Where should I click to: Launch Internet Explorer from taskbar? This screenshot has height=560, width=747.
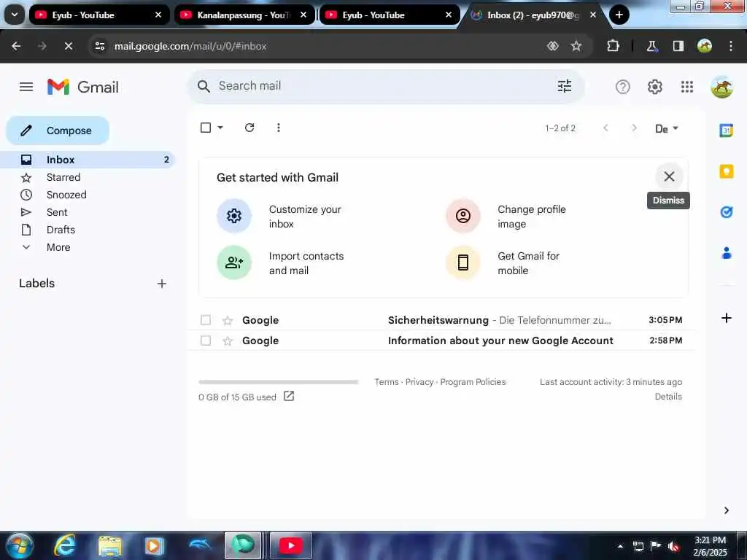pos(65,545)
